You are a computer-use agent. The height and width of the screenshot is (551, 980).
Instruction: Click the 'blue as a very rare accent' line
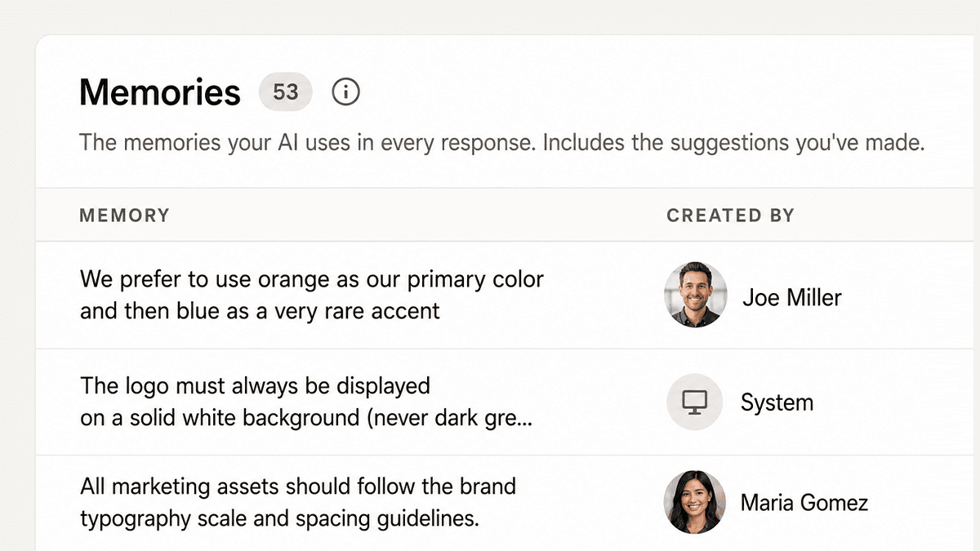pyautogui.click(x=260, y=311)
